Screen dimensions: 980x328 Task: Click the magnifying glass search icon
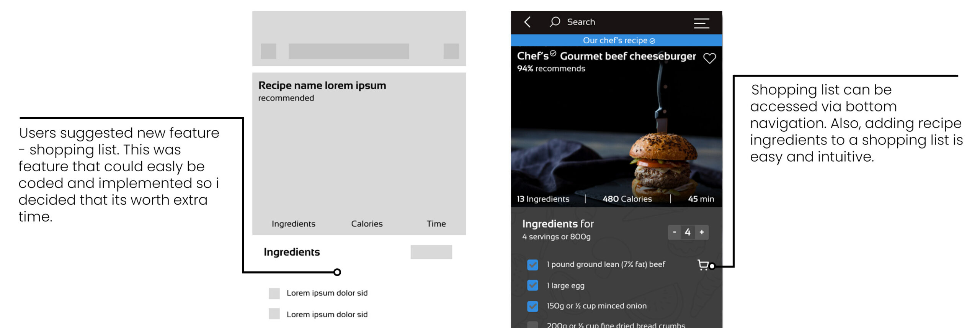555,22
